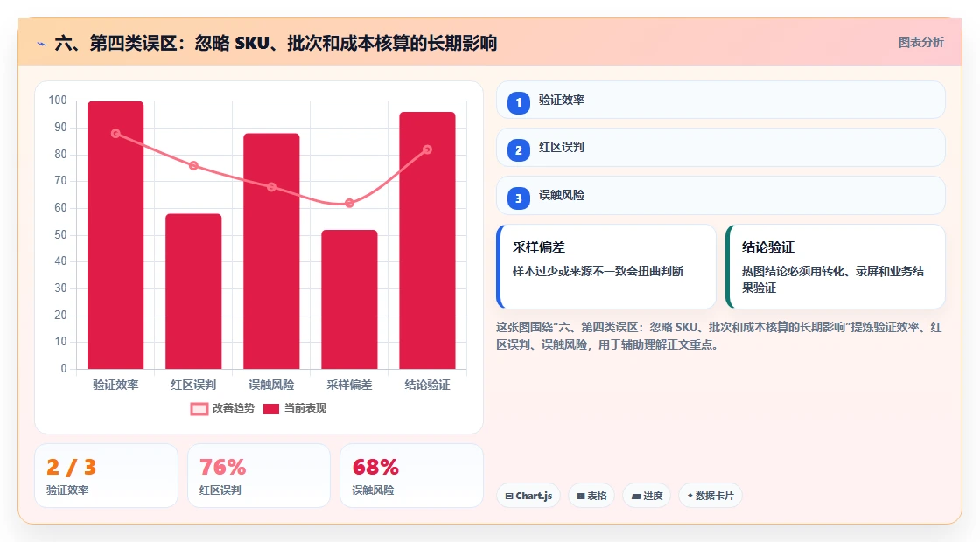Open the 采样偏差 info card
The height and width of the screenshot is (542, 980).
tap(606, 267)
